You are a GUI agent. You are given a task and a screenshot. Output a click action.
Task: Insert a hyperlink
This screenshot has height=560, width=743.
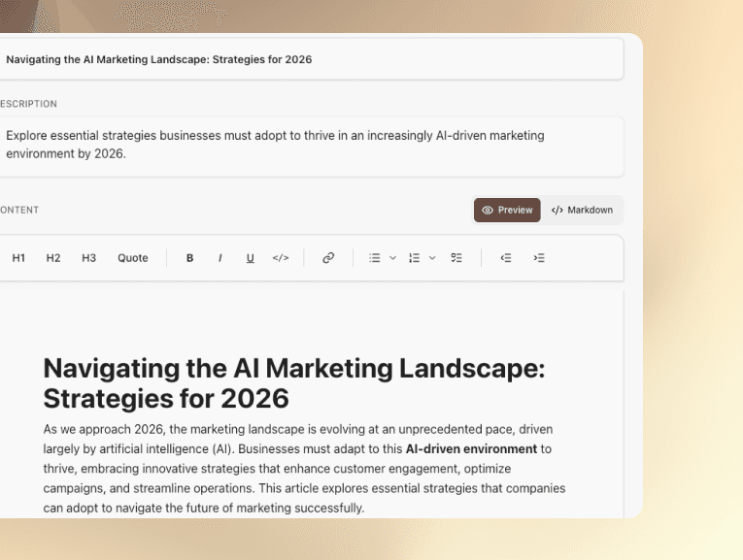pos(328,258)
